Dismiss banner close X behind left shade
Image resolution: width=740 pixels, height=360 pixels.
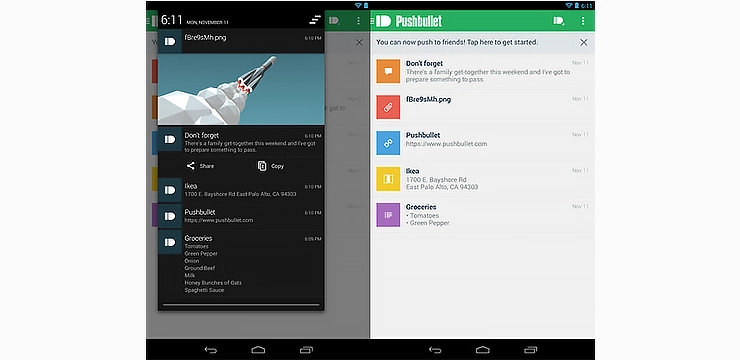(x=359, y=42)
